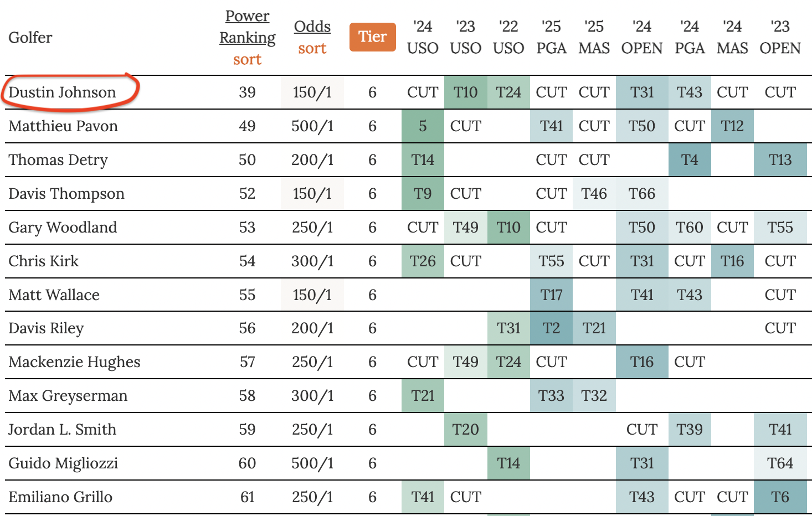Click Emiliano Grillo's T6 result cell
This screenshot has width=812, height=516.
coord(780,497)
